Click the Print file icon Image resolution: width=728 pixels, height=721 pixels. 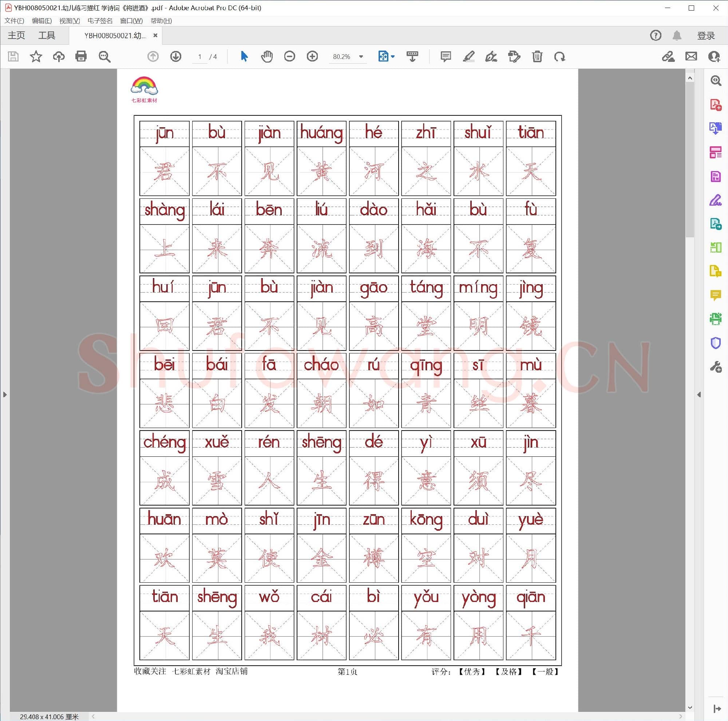pyautogui.click(x=81, y=56)
